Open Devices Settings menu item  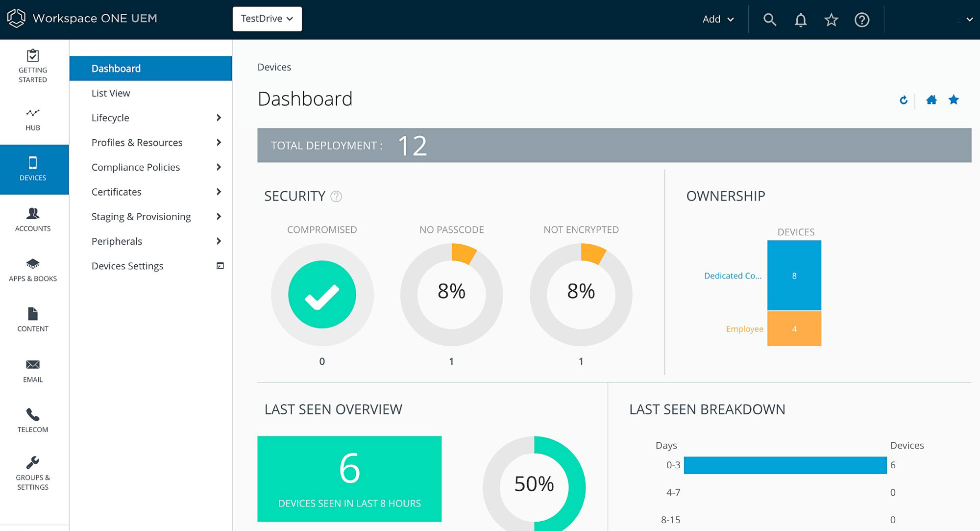click(127, 266)
